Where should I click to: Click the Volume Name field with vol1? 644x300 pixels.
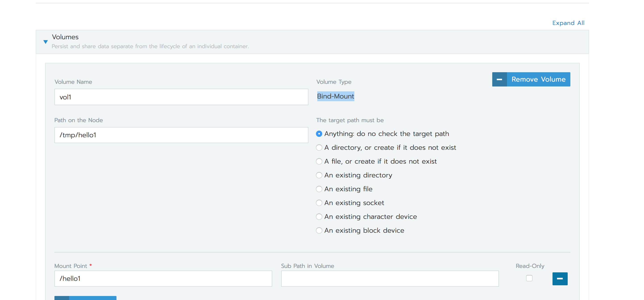pos(181,97)
